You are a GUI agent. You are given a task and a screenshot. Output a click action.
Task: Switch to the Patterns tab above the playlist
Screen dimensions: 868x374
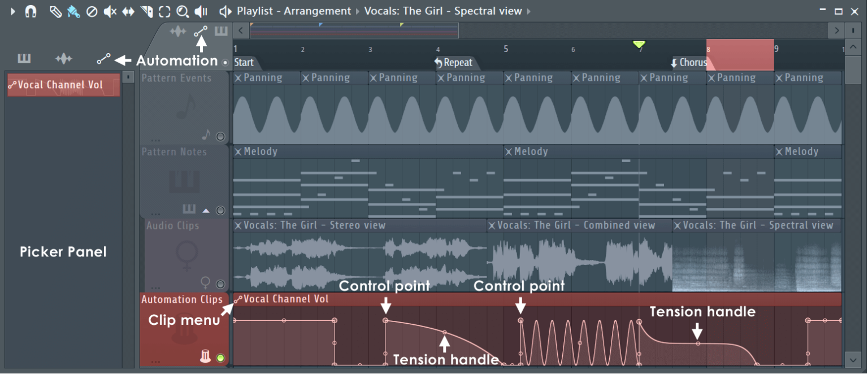pyautogui.click(x=221, y=31)
